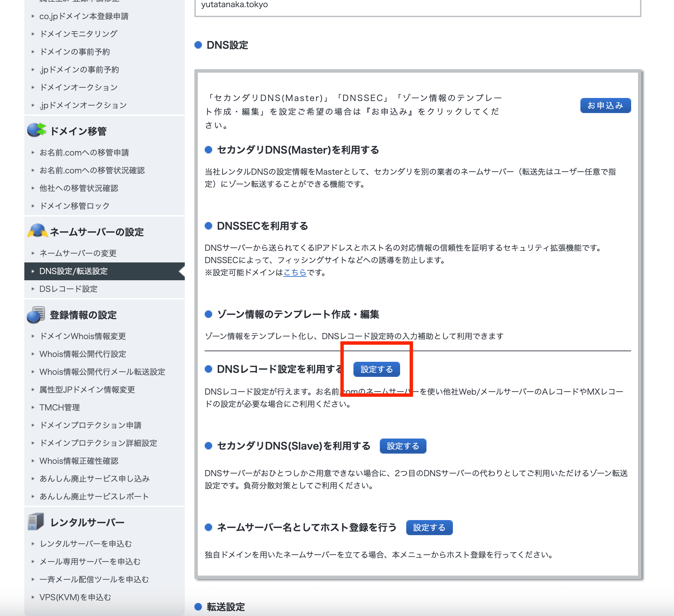Click 設定する next to セカンダリDNS(Slave)を利用する
The width and height of the screenshot is (674, 616).
point(403,446)
